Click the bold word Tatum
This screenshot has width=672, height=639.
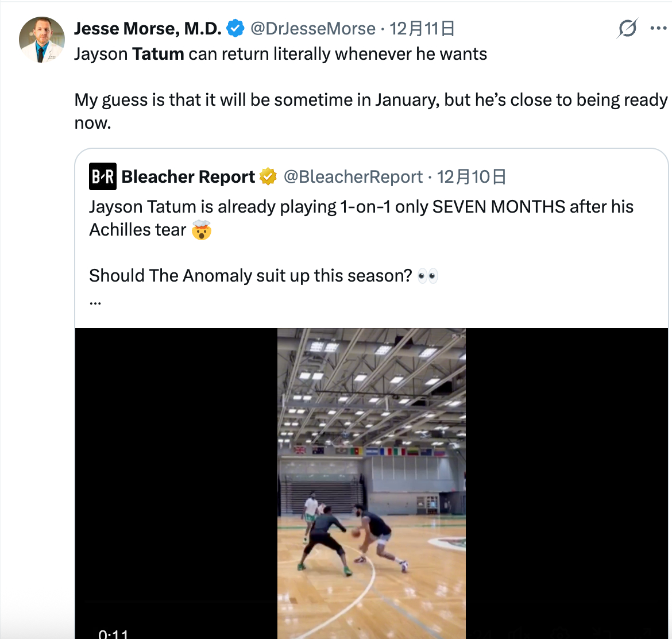158,54
